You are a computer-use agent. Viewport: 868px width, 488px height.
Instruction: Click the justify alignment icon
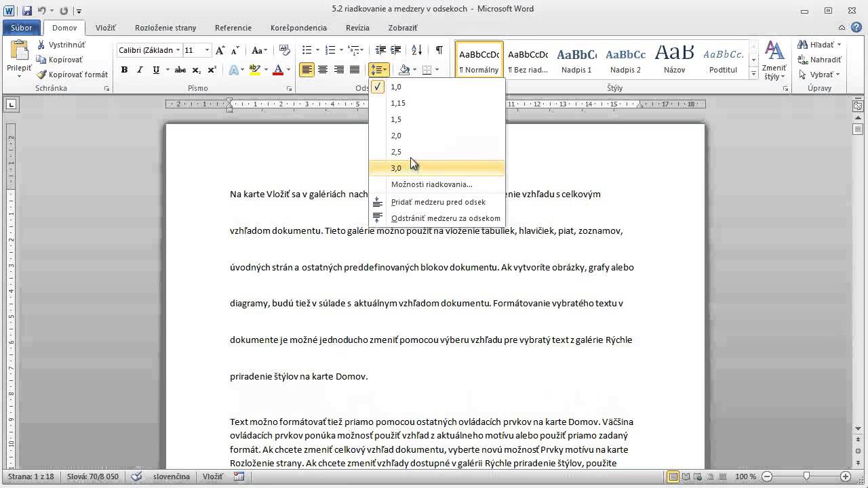[354, 70]
